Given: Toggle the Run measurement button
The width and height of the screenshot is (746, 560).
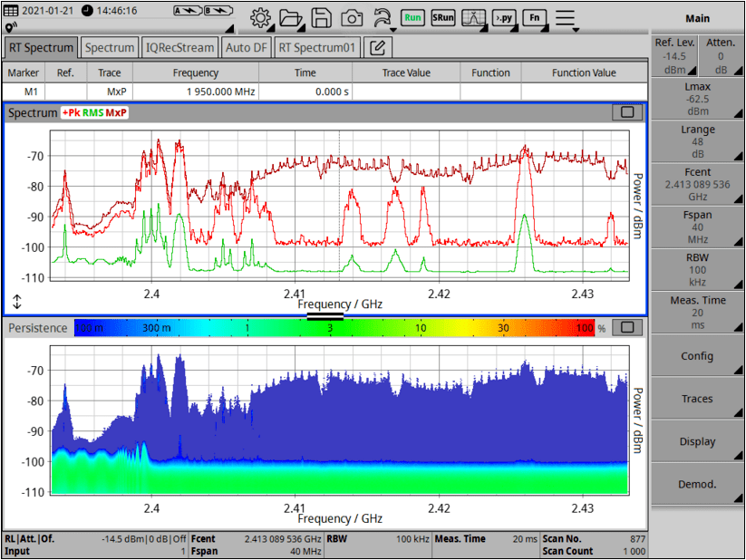Looking at the screenshot, I should pyautogui.click(x=412, y=17).
